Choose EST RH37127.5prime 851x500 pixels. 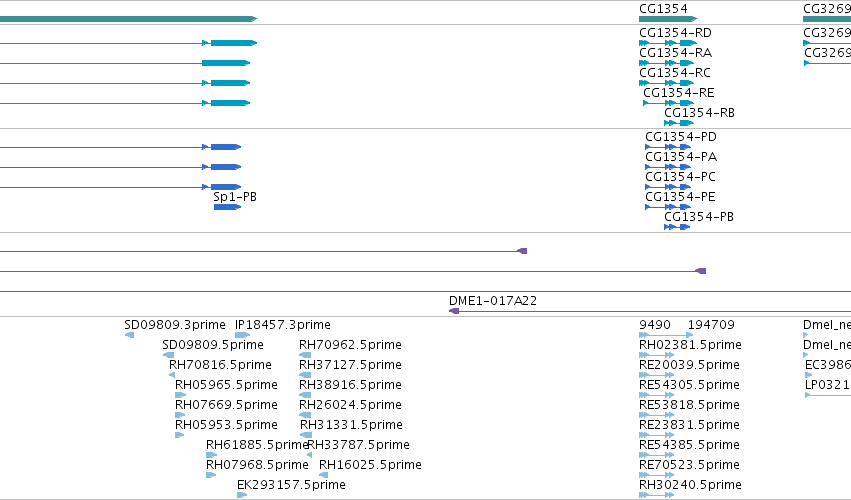click(x=350, y=365)
